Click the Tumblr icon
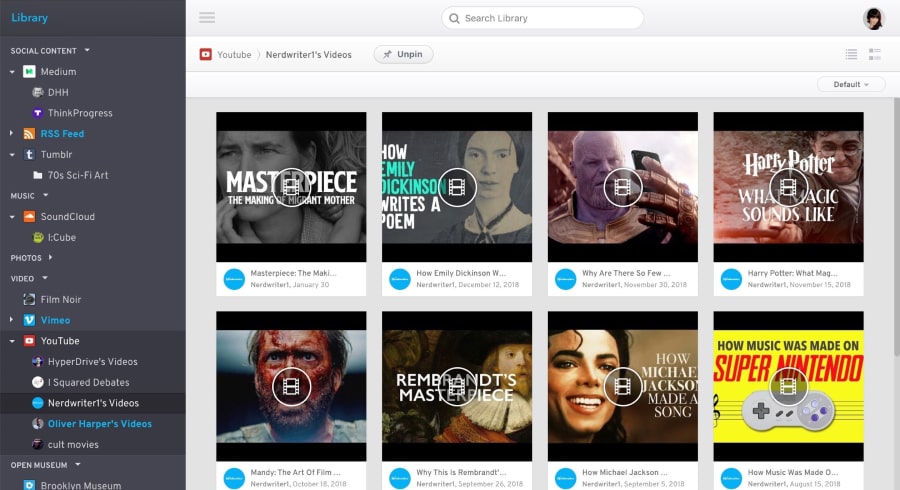Image resolution: width=900 pixels, height=490 pixels. click(x=29, y=154)
